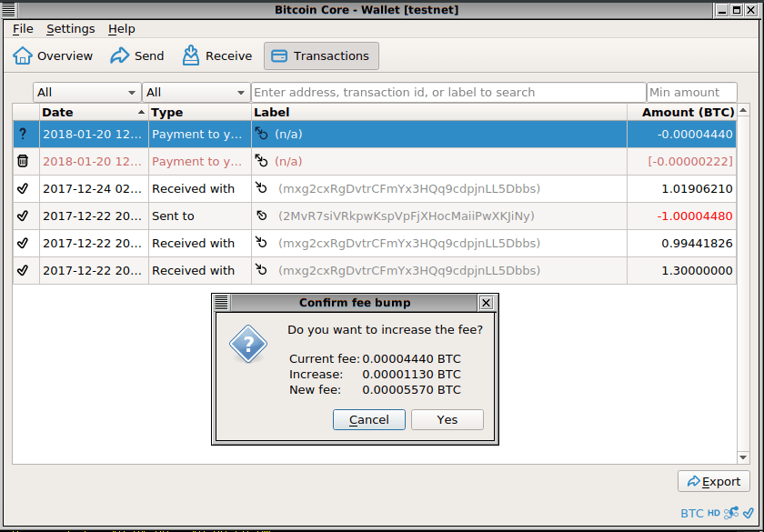This screenshot has width=764, height=532.
Task: Switch to the Send tab
Action: pyautogui.click(x=137, y=56)
